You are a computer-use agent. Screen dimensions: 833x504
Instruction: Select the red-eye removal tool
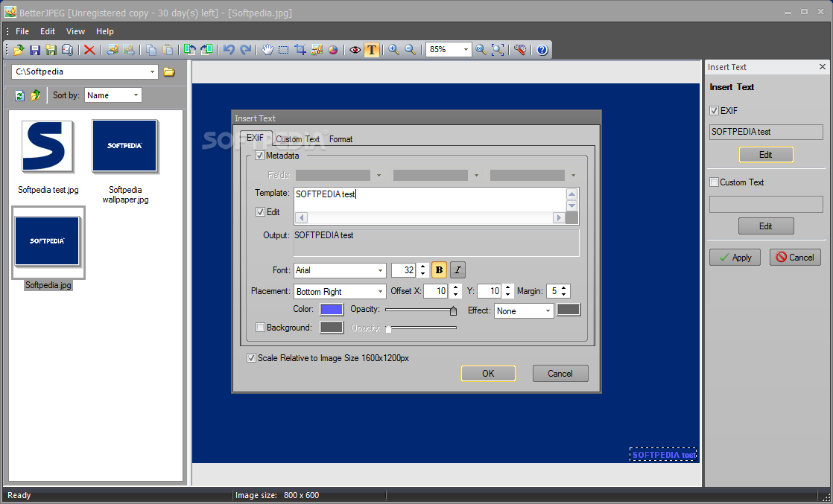click(x=355, y=50)
